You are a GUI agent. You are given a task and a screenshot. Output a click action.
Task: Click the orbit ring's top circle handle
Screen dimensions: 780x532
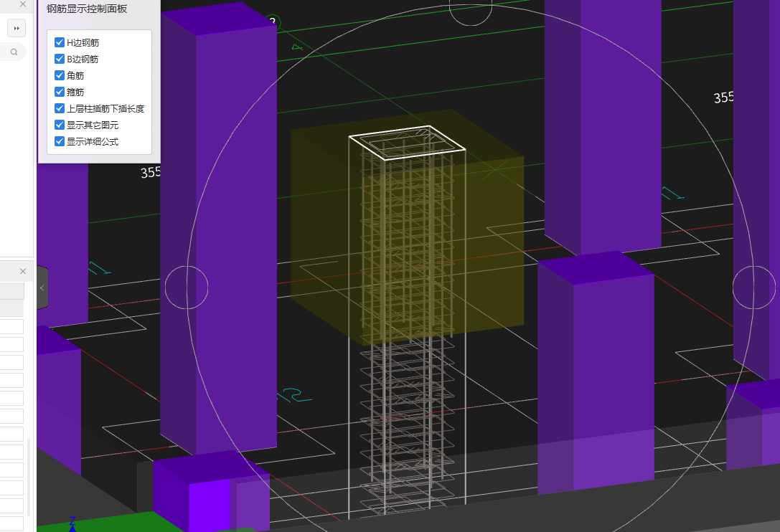(471, 6)
